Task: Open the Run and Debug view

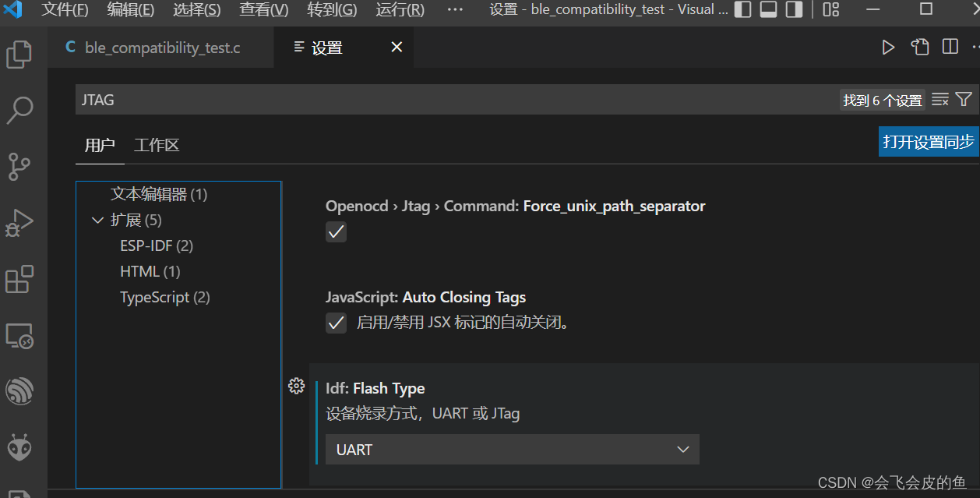Action: tap(19, 223)
